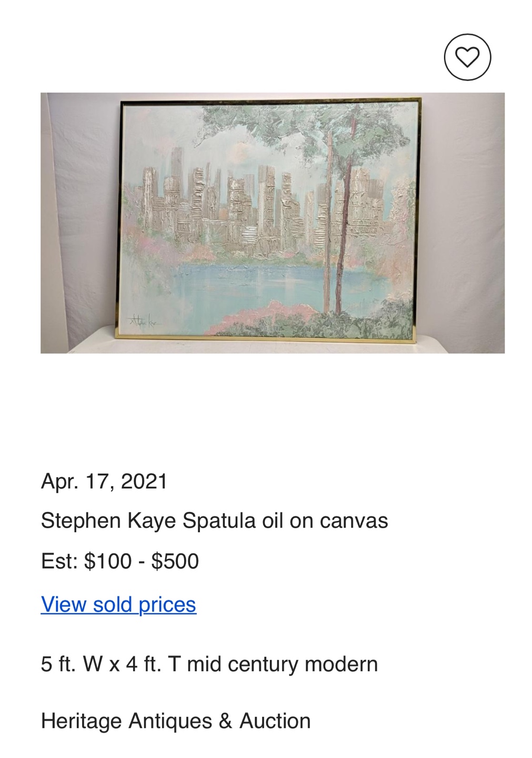Click the mid century modern description text
The height and width of the screenshot is (758, 532).
pos(282,664)
